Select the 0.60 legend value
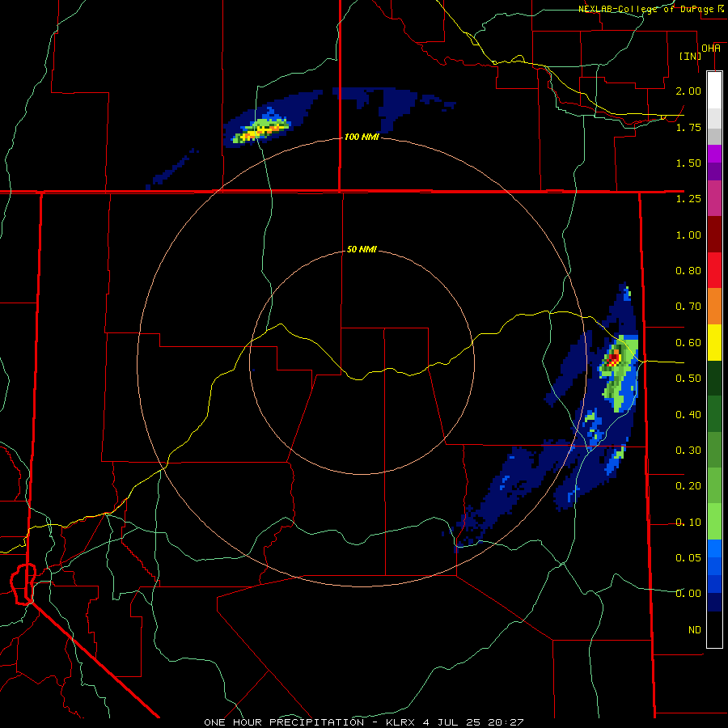728x728 pixels. (688, 343)
